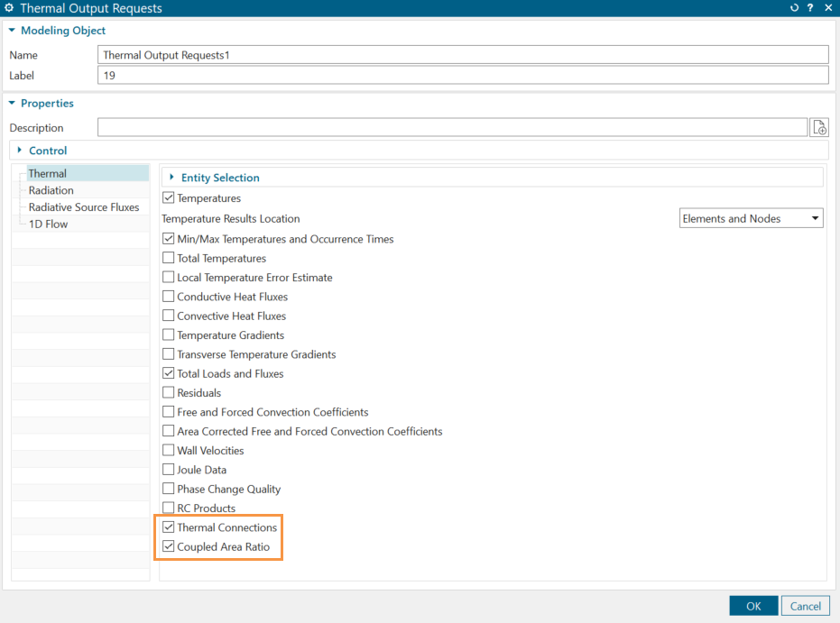This screenshot has width=840, height=623.
Task: Enable Conductive Heat Fluxes output
Action: tap(169, 297)
